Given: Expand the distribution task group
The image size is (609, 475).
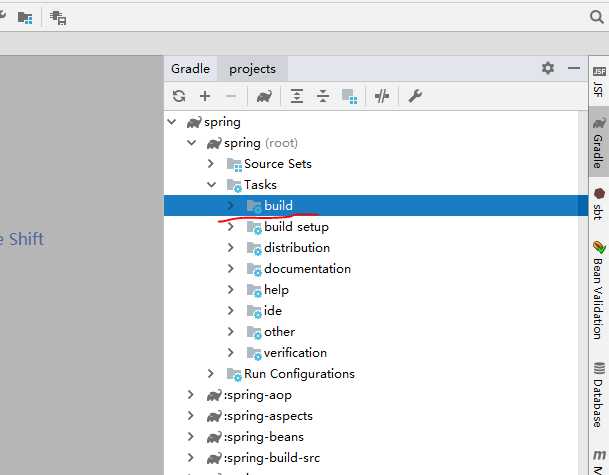Looking at the screenshot, I should tap(231, 247).
